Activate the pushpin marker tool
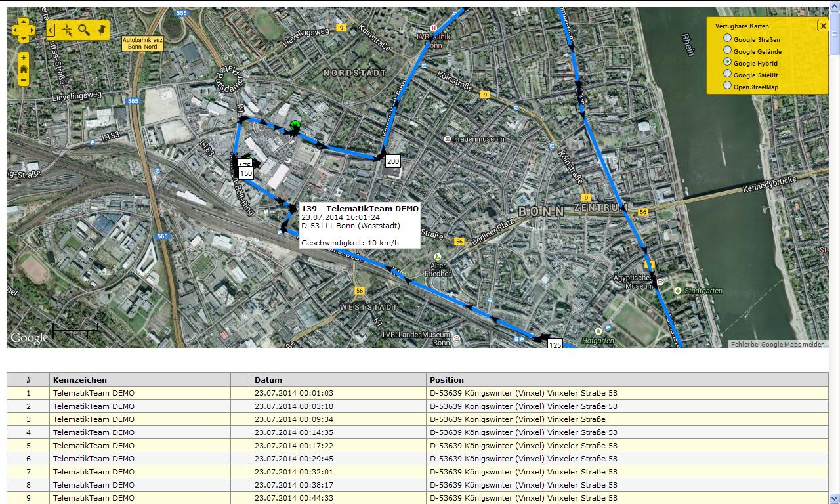 (101, 30)
